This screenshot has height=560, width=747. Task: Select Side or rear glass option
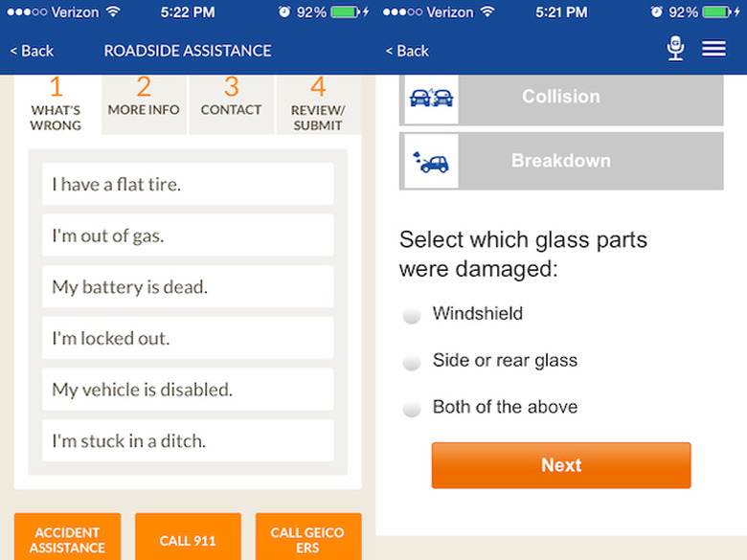(412, 362)
